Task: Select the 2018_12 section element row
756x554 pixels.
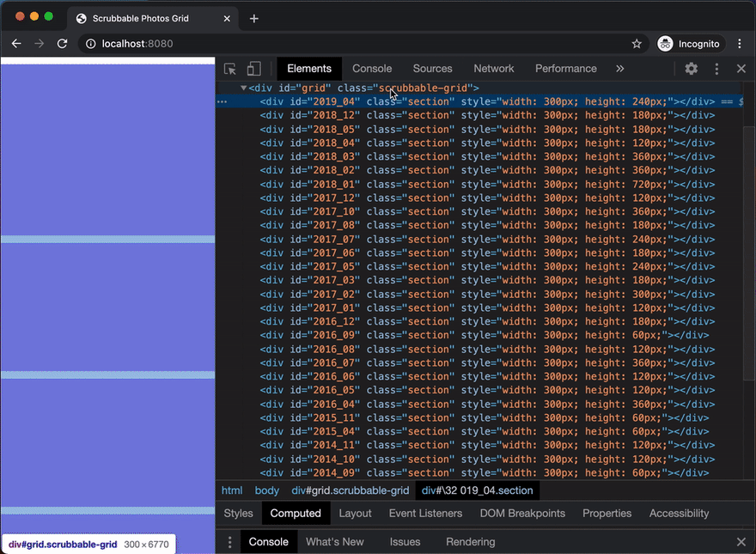Action: (x=479, y=115)
